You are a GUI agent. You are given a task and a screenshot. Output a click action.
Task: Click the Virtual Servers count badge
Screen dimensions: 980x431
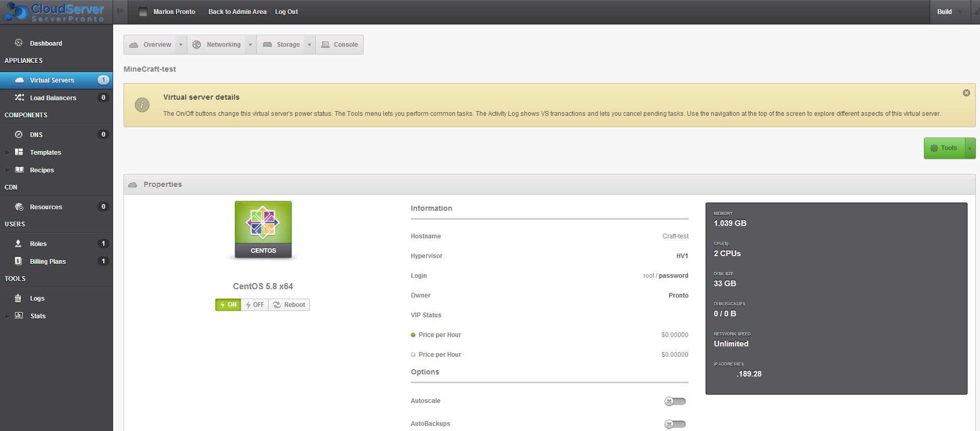tap(103, 80)
